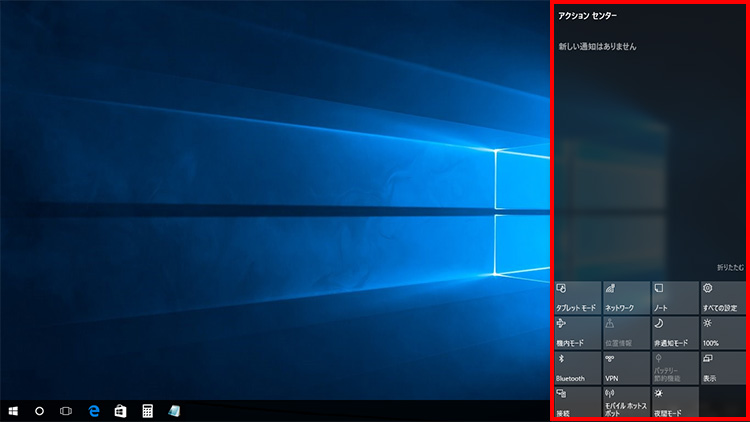Change brightness with the 100% tile
750x422 pixels.
coord(722,333)
